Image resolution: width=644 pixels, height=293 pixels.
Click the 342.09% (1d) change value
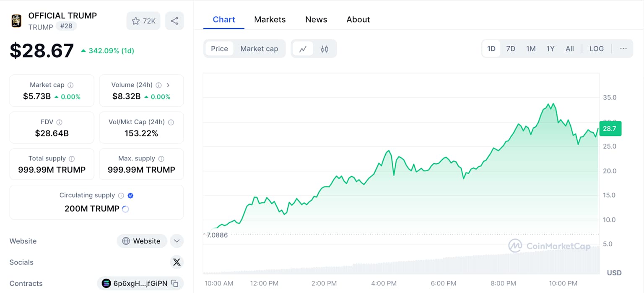coord(112,51)
